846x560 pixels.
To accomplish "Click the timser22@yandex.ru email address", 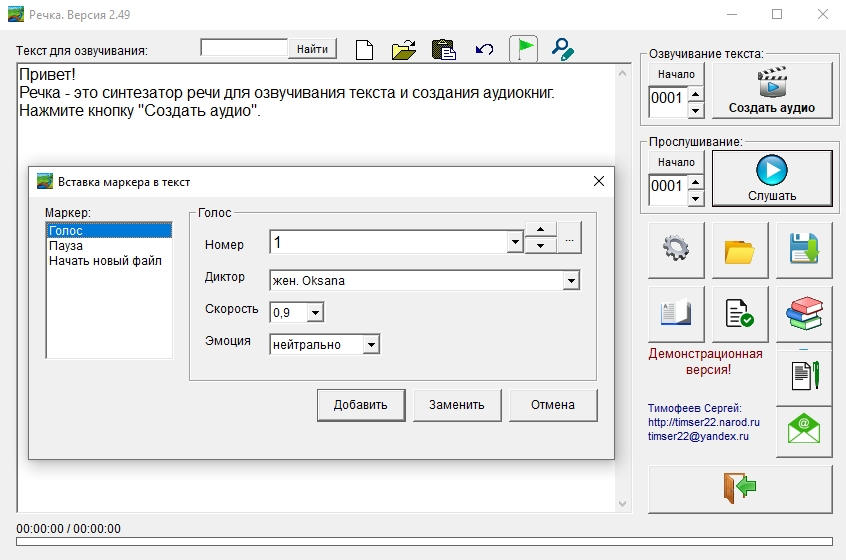I will tap(698, 436).
